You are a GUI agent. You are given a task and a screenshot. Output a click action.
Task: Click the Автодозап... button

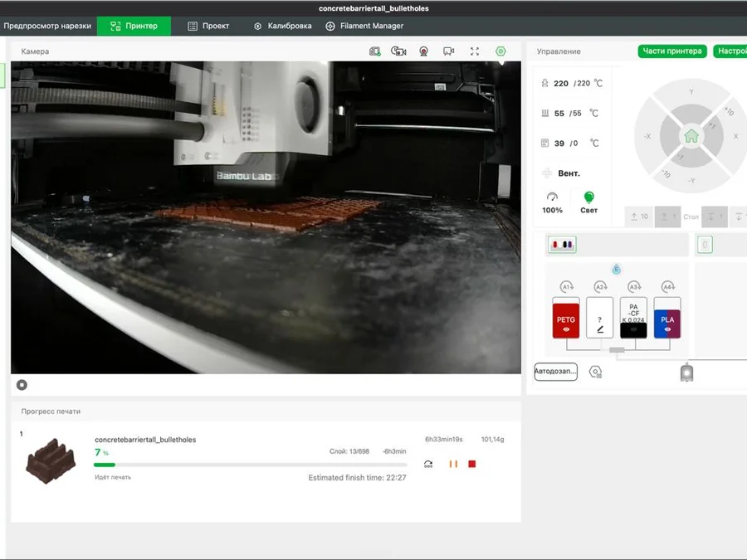pyautogui.click(x=555, y=372)
